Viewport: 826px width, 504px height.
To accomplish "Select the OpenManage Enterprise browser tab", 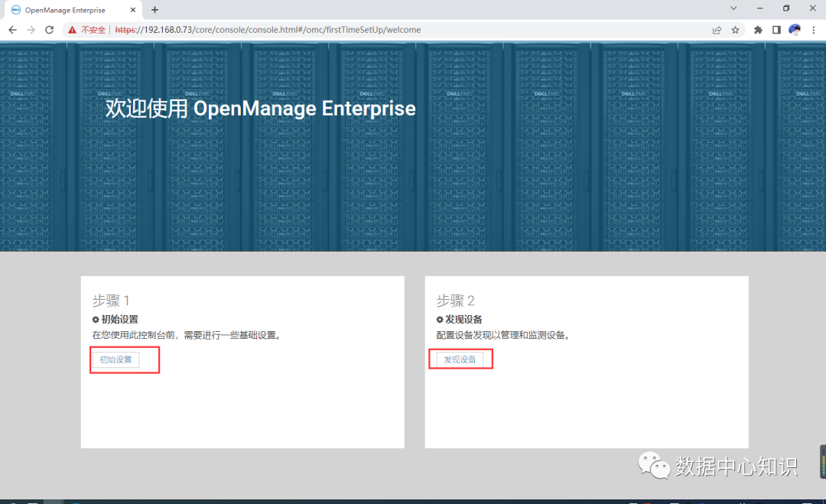I will click(x=73, y=10).
